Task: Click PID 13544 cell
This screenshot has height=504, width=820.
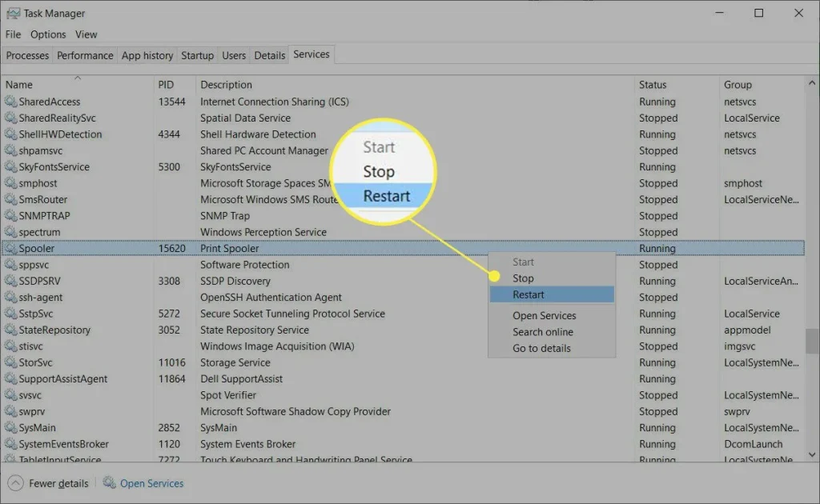Action: pos(171,102)
